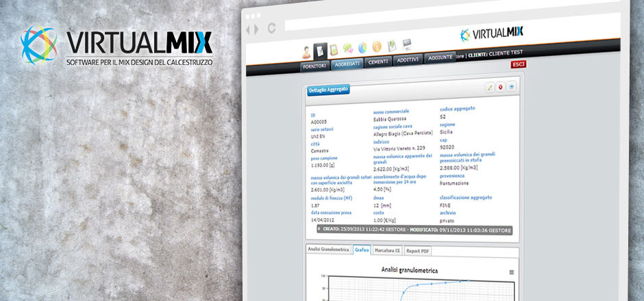Screen dimensions: 644x301
Task: Click the Camastra city value
Action: (319, 151)
